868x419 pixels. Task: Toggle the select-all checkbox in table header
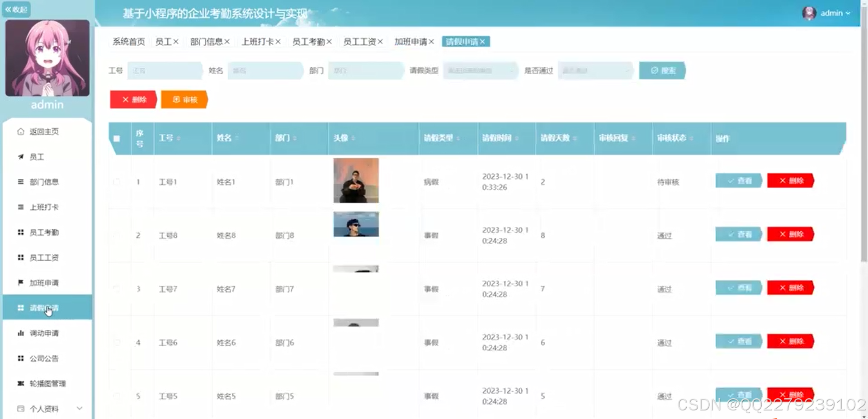pyautogui.click(x=117, y=139)
